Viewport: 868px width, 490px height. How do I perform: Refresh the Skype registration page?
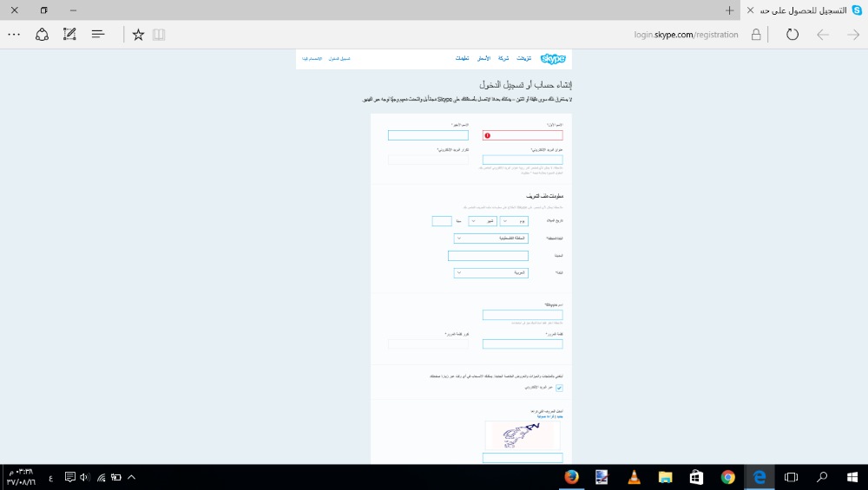(792, 35)
